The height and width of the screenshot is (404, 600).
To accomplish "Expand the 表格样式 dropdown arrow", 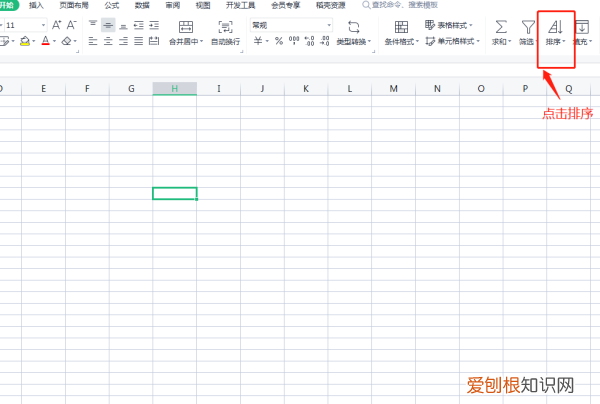I will tap(471, 25).
